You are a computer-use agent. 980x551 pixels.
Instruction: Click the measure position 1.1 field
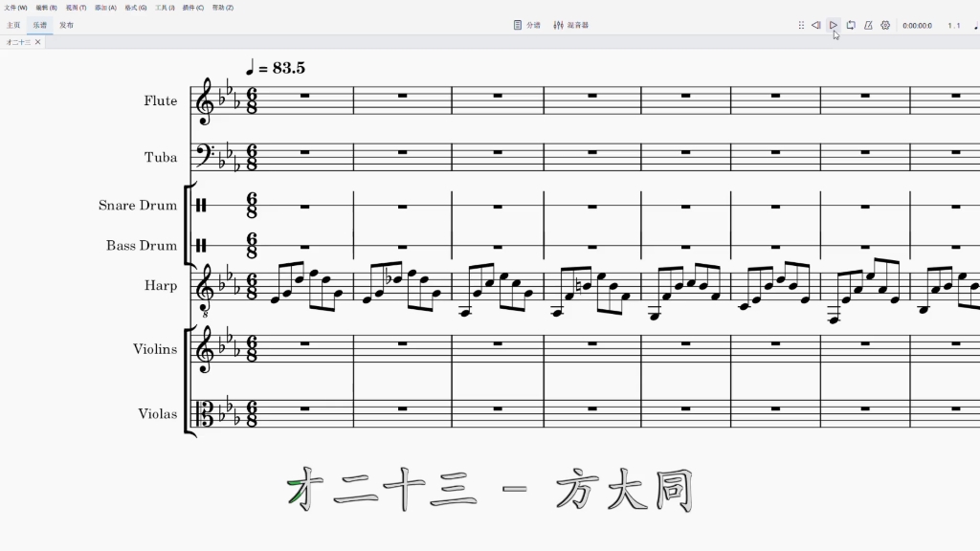(954, 26)
